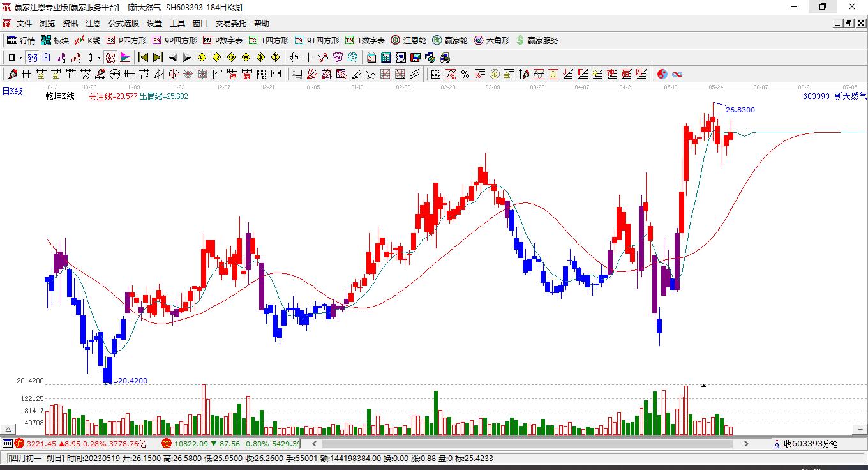The width and height of the screenshot is (868, 470).
Task: Open the 行情 market quotes view
Action: point(21,40)
